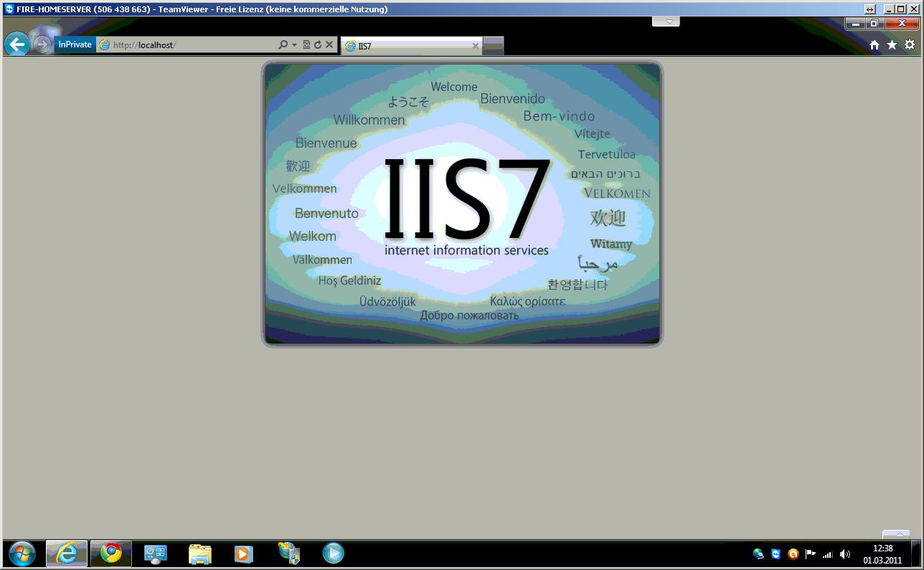This screenshot has width=924, height=570.
Task: Open the blue play-button app in taskbar
Action: (x=333, y=554)
